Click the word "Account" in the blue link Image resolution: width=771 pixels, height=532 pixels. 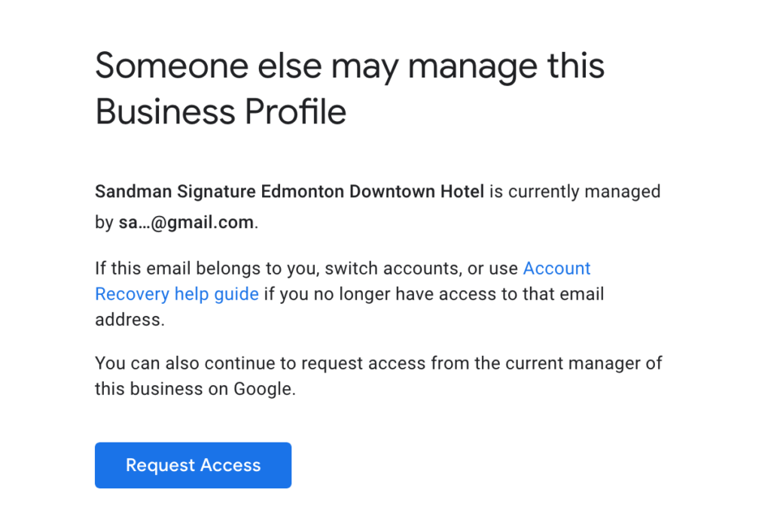tap(556, 269)
